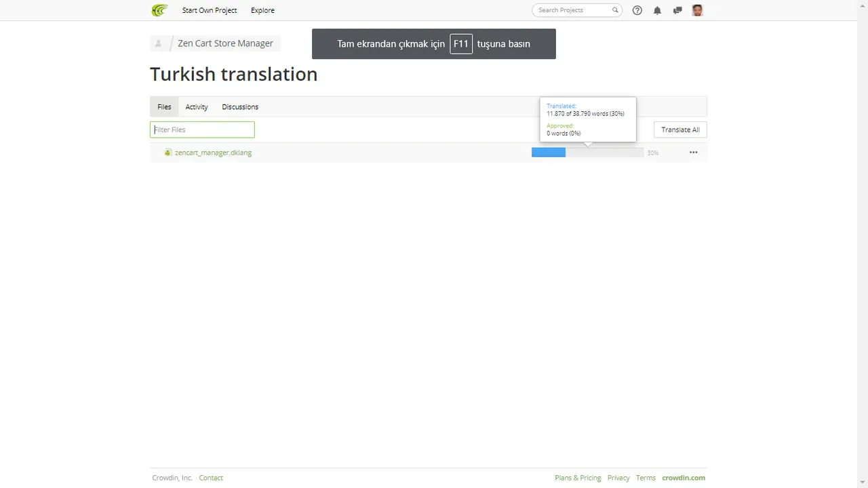Viewport: 868px width, 488px height.
Task: Click the translation progress bar for zencart_manager.dklang
Action: [587, 152]
